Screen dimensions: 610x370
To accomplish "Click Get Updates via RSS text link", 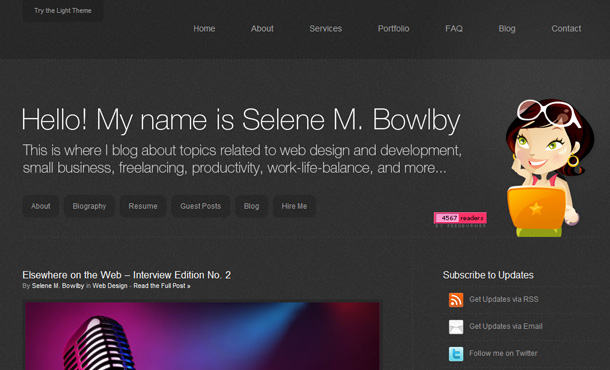I will (504, 299).
